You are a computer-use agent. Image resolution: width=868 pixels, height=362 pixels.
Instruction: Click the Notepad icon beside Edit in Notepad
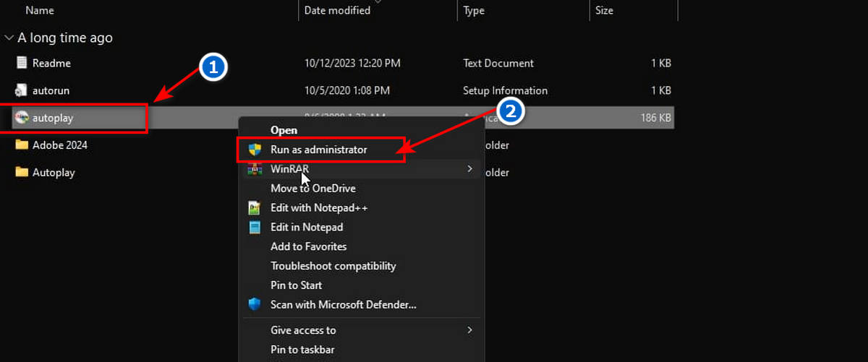(254, 227)
